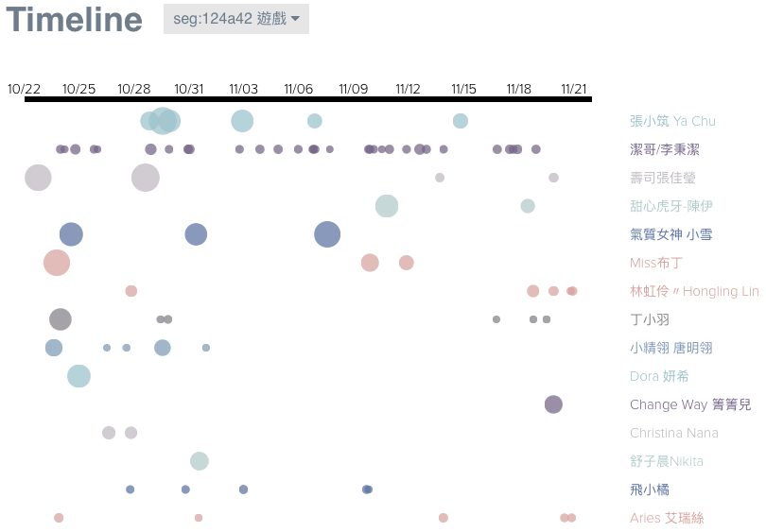Select the 11/21 date on the axis
The height and width of the screenshot is (532, 766).
(x=573, y=89)
